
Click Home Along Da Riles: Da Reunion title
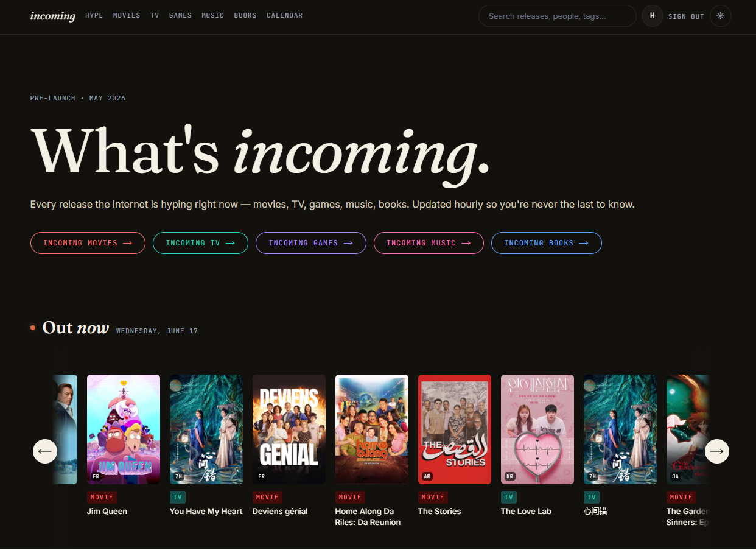point(368,517)
